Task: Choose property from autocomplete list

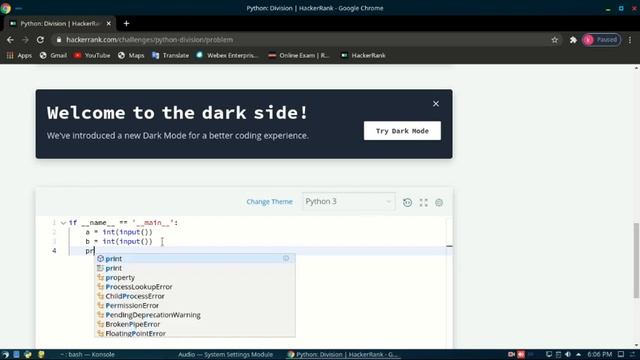Action: 195,277
